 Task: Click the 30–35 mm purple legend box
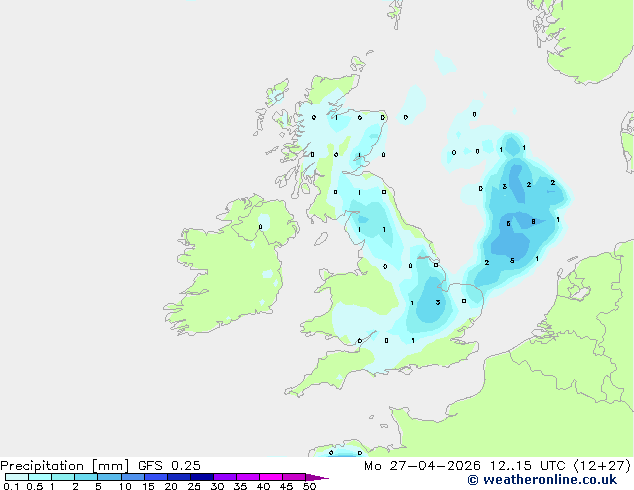225,477
